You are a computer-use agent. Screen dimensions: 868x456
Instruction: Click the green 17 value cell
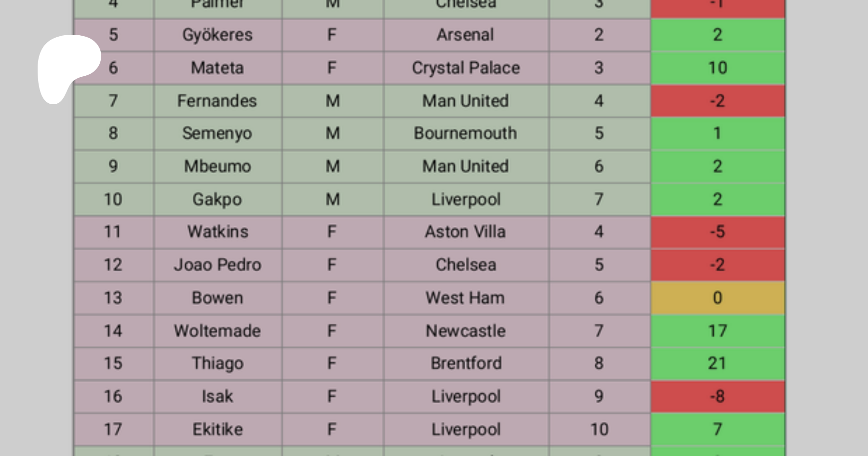tap(718, 331)
